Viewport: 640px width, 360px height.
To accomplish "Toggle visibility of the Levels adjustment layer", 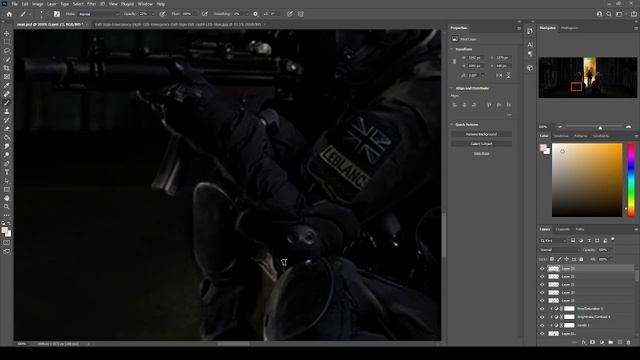I will [x=542, y=325].
